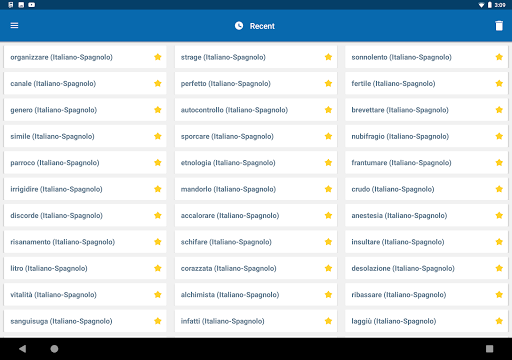
Task: Open the word nubifragio (Italiano-Spagnolo)
Action: coord(426,136)
